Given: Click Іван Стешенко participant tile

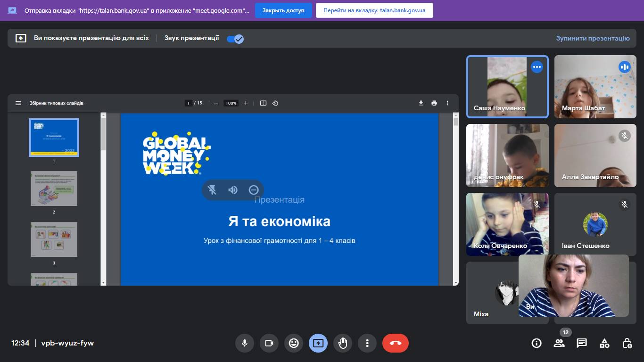Looking at the screenshot, I should pyautogui.click(x=595, y=224).
